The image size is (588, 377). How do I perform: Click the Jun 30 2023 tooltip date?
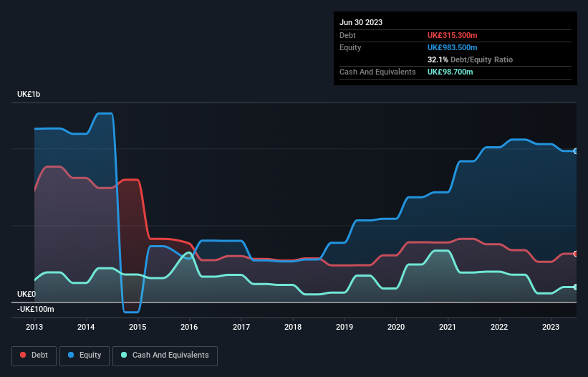pos(361,22)
